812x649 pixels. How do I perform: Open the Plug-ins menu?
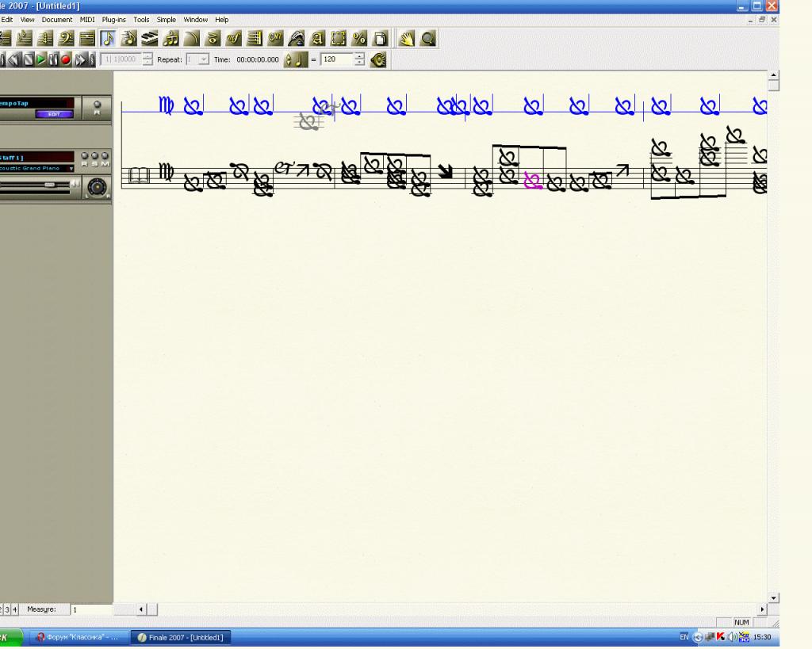(113, 20)
